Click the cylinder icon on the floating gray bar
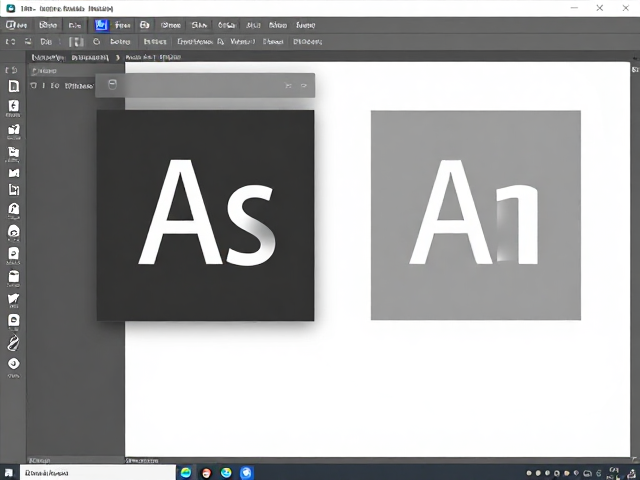The image size is (640, 480). pyautogui.click(x=112, y=85)
